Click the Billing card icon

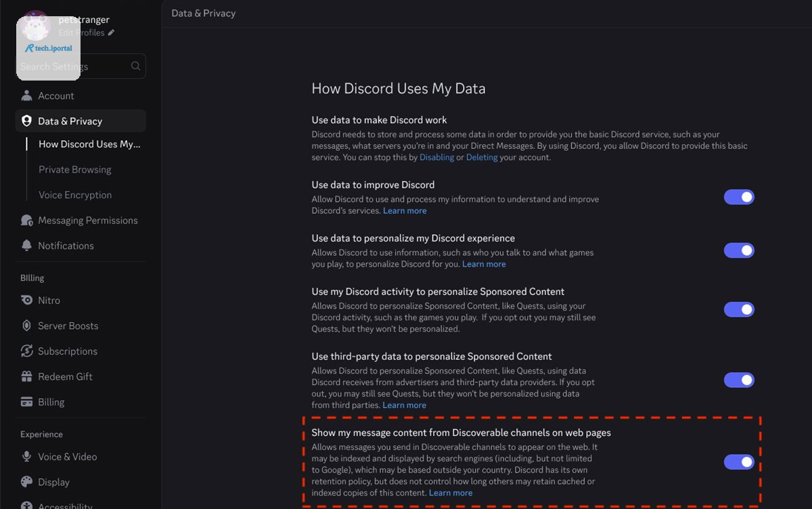click(x=26, y=402)
